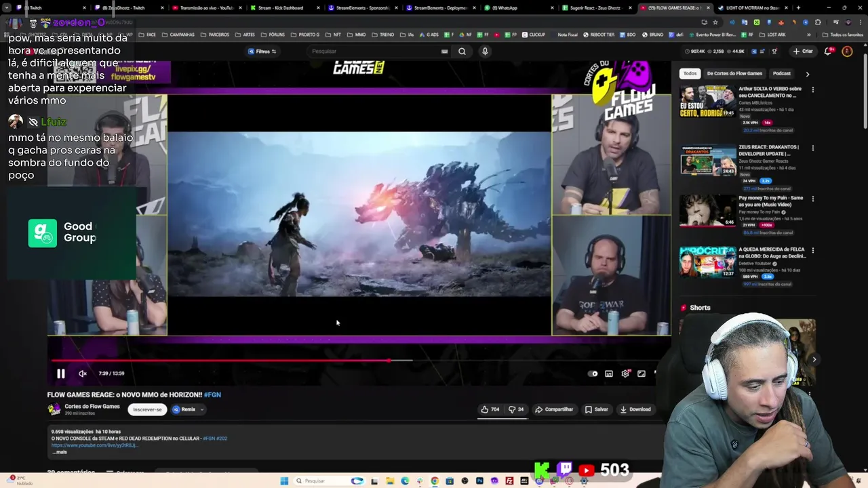Open player settings gear
Viewport: 868px width, 488px height.
[x=625, y=373]
